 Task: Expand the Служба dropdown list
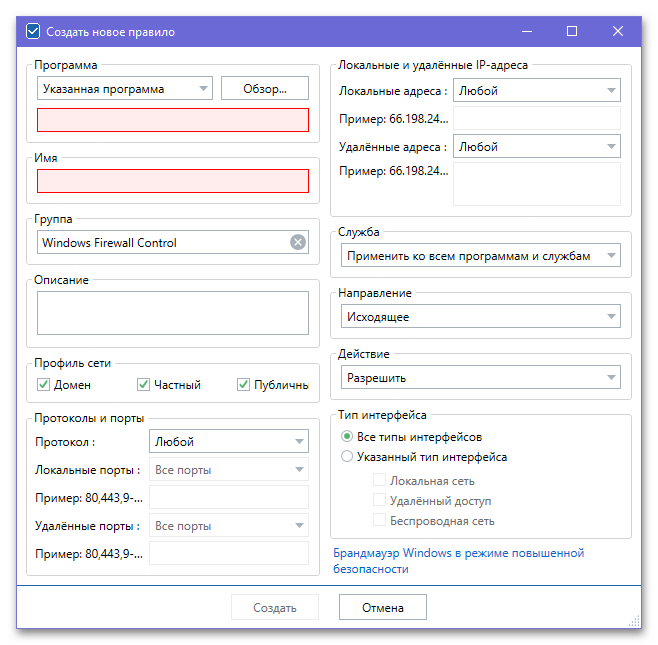click(x=480, y=256)
